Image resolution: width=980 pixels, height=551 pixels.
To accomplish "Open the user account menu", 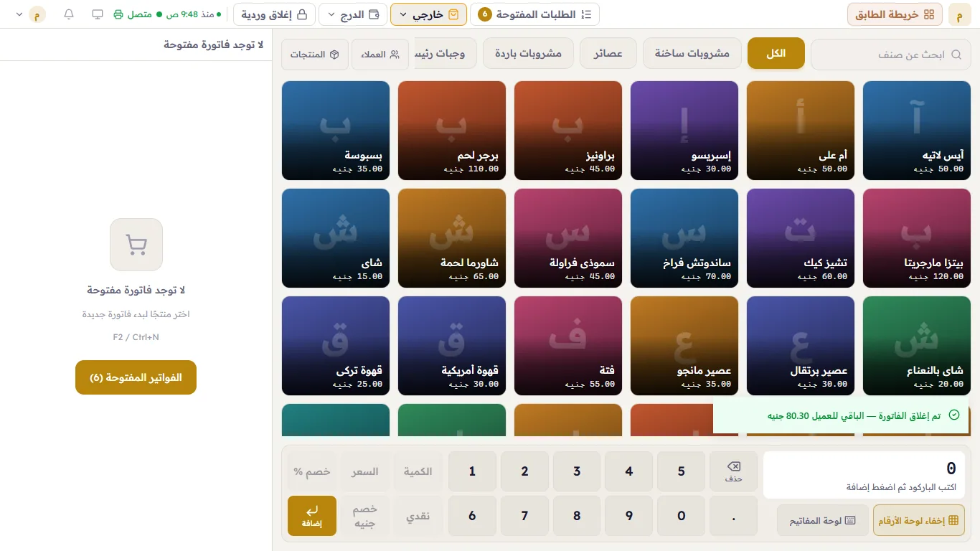I will coord(29,14).
